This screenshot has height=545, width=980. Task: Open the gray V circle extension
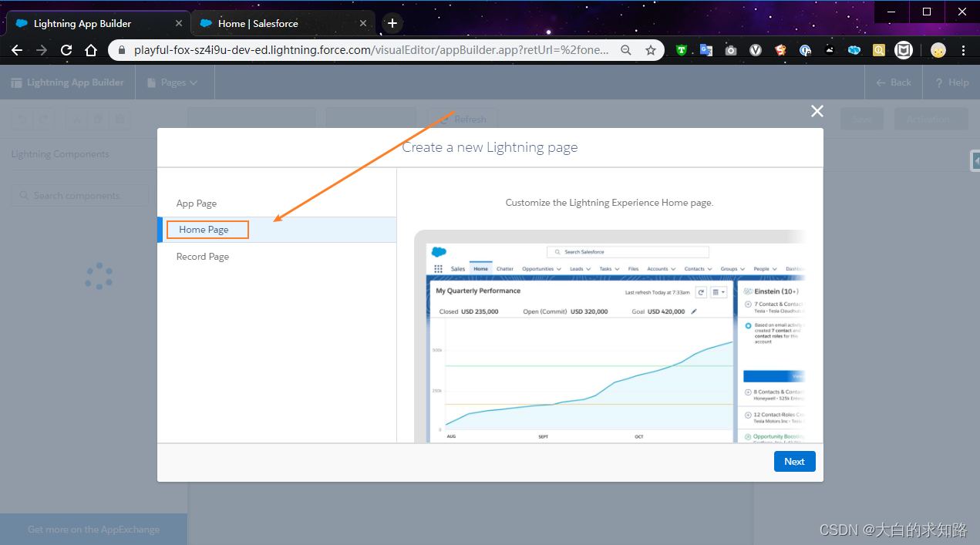pyautogui.click(x=756, y=50)
